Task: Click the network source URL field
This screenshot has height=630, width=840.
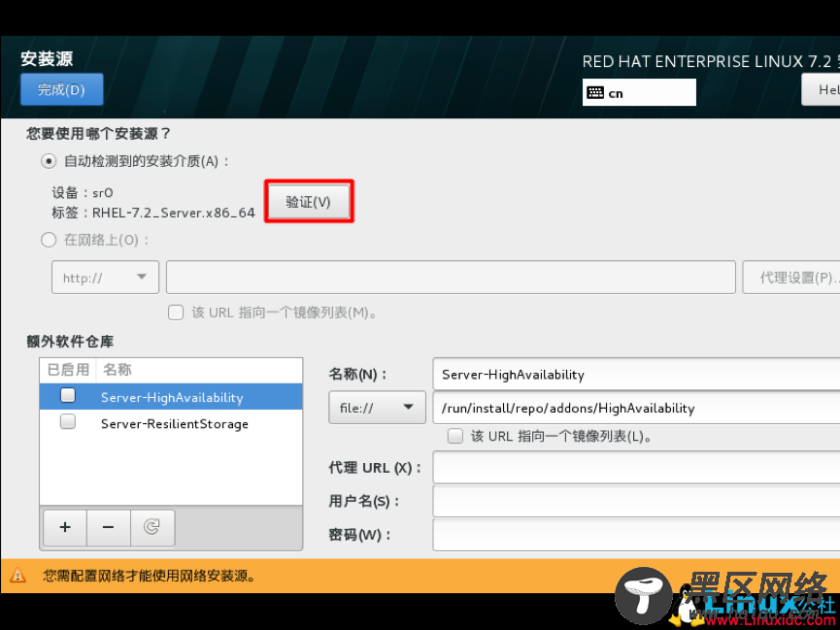Action: 451,277
